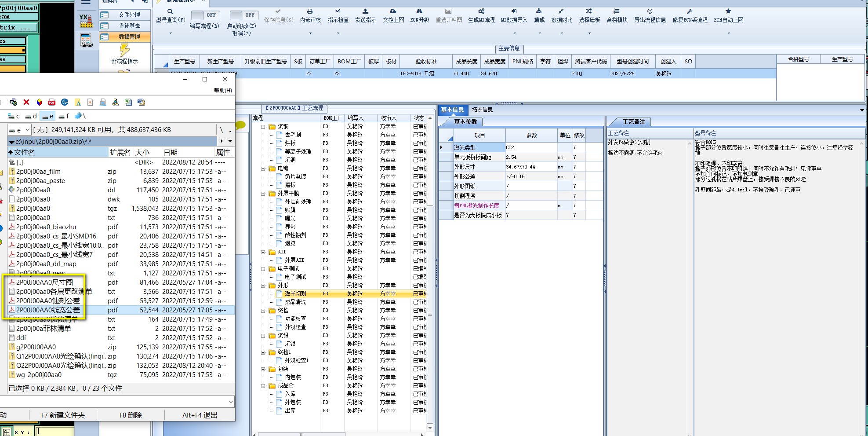Viewport: 868px width, 436px height.
Task: Click the colored cube icon in file manager toolbar
Action: [39, 102]
